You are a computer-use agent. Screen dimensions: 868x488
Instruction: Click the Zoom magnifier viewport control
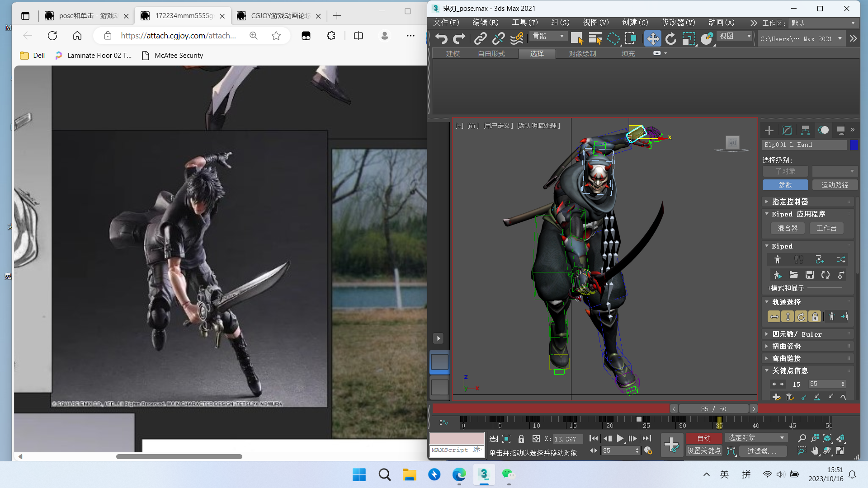[802, 438]
